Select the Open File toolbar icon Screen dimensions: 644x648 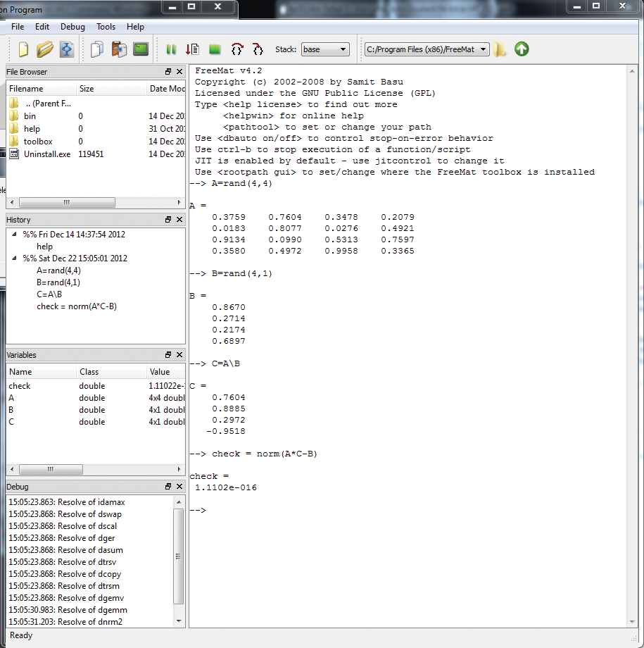(x=44, y=49)
